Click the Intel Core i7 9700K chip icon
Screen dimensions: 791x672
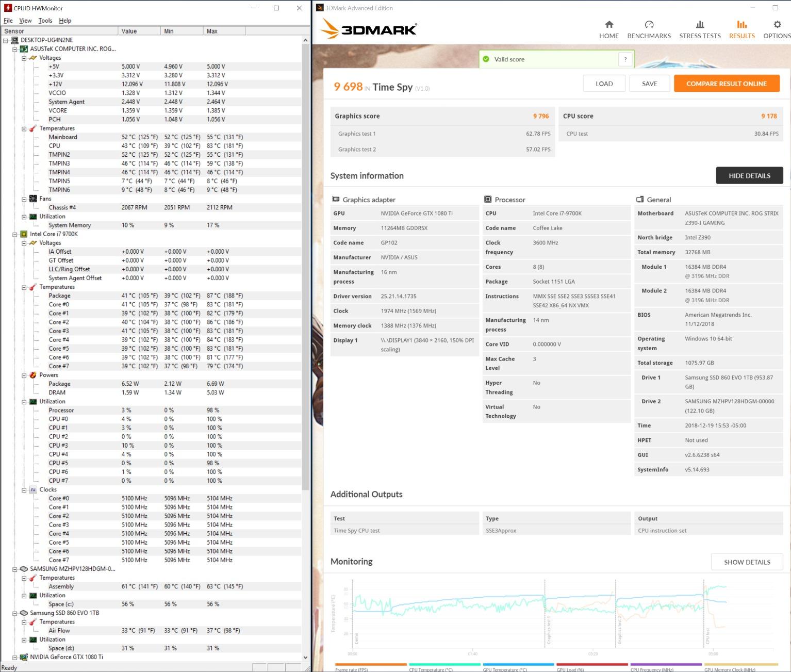pyautogui.click(x=24, y=234)
